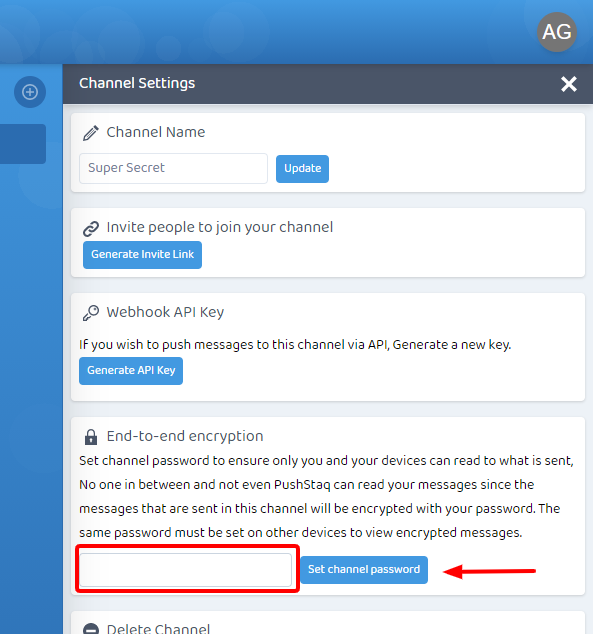Click the text 'If you wish to push messages'
This screenshot has height=634, width=593.
point(168,344)
